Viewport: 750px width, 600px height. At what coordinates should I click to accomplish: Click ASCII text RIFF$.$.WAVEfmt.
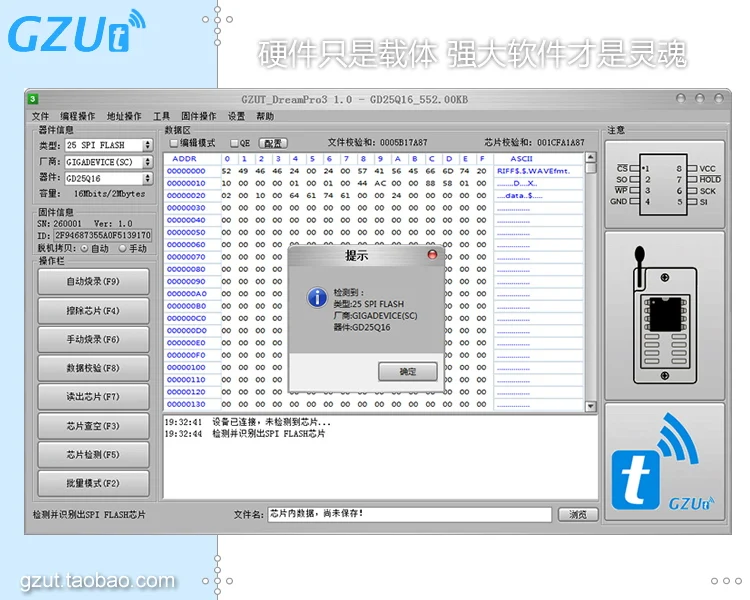click(x=533, y=171)
